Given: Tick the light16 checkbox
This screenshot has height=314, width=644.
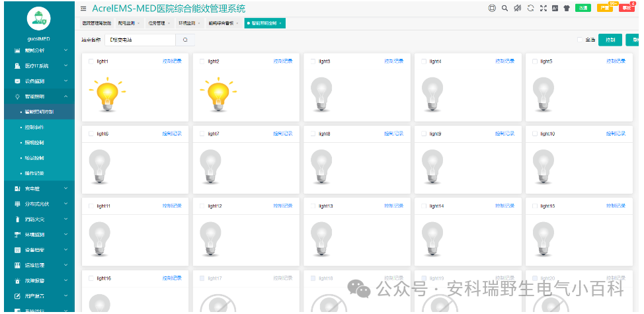Looking at the screenshot, I should tap(91, 278).
